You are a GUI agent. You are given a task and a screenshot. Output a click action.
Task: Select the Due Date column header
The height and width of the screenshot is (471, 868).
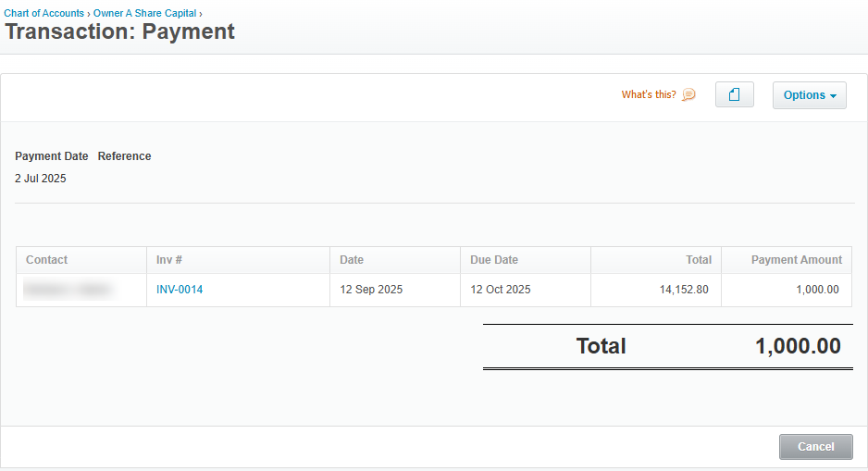(494, 260)
